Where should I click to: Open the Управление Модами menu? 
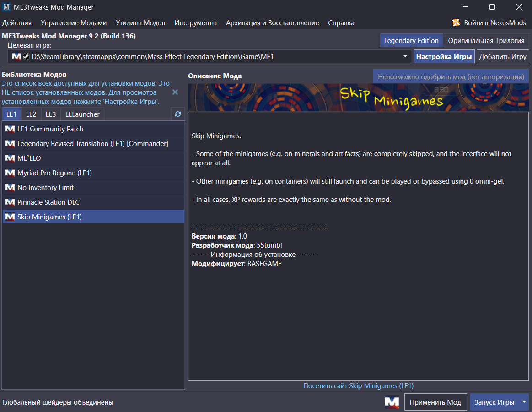74,23
